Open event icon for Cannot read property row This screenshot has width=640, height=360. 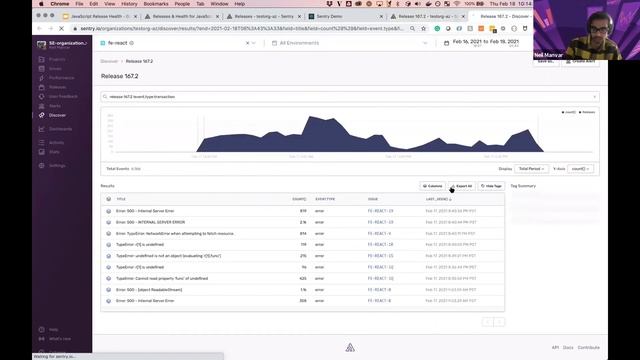pos(109,278)
